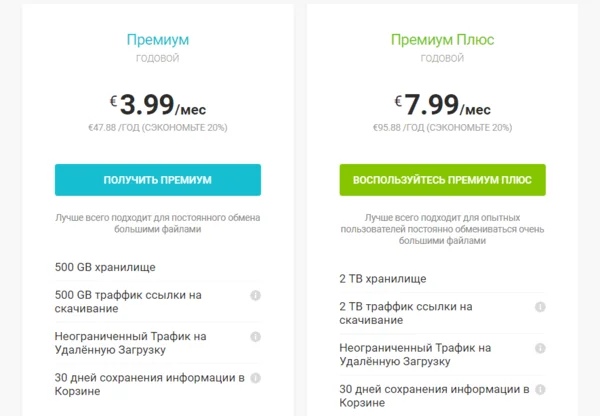Open info icon for Премиум unlimited remote upload traffic

pos(255,337)
